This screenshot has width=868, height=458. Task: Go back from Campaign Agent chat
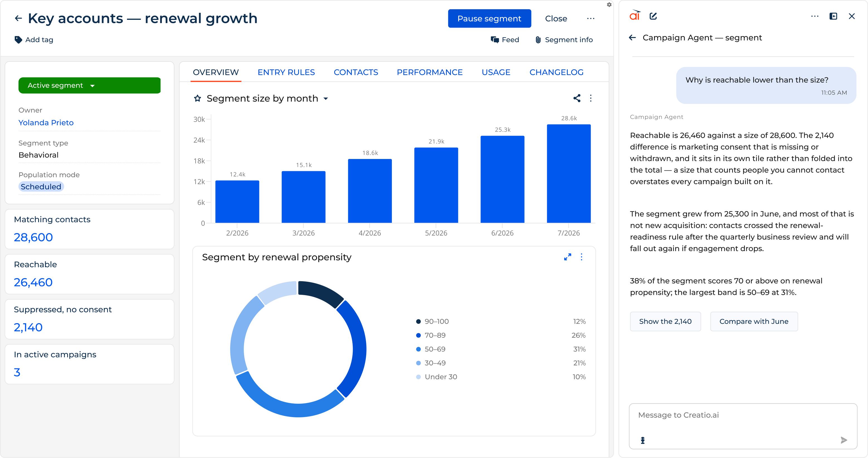632,38
